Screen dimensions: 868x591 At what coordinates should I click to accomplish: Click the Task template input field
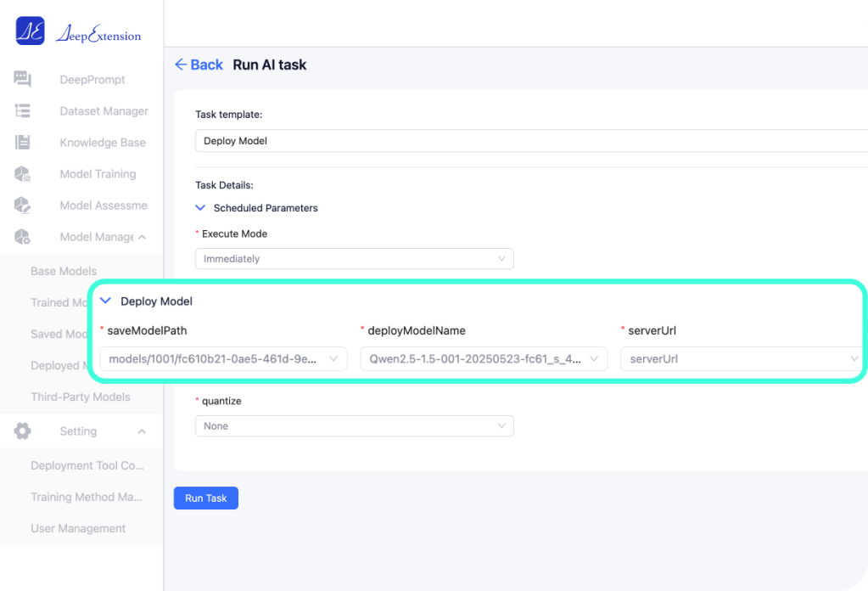pos(526,141)
